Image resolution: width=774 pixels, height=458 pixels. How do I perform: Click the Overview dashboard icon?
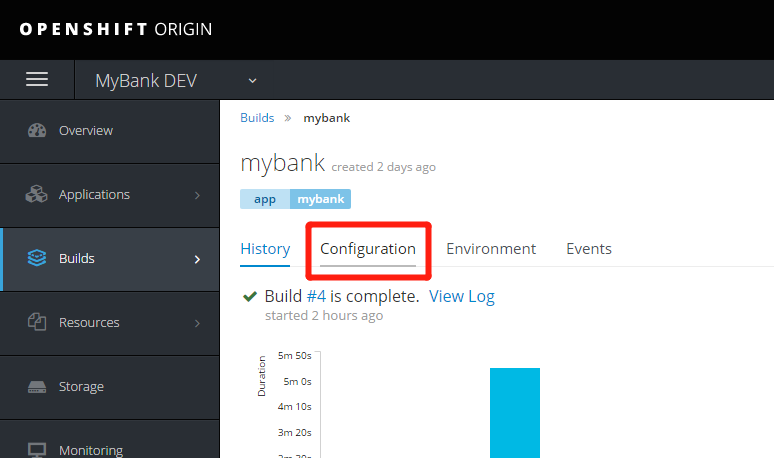point(38,131)
